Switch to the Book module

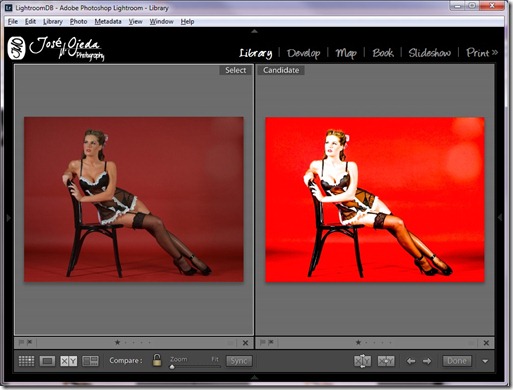(x=383, y=53)
